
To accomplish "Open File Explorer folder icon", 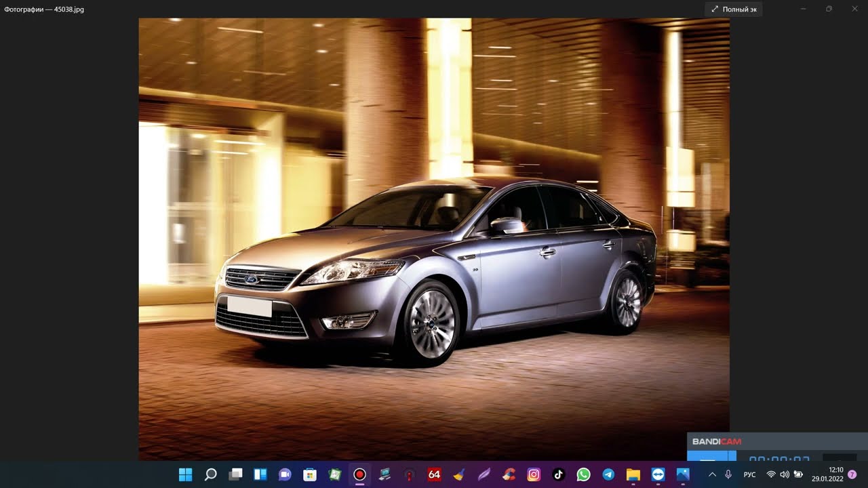I will point(633,474).
